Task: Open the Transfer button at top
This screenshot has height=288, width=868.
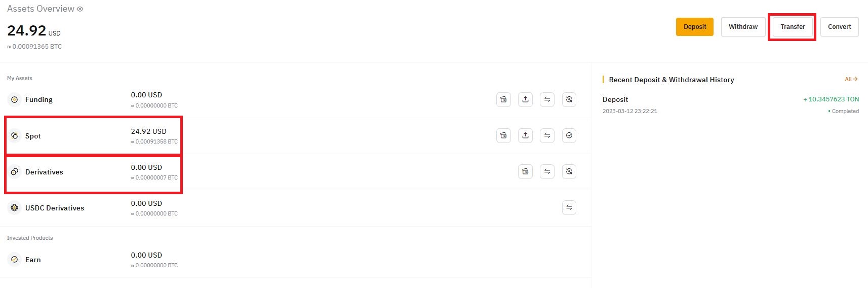Action: pos(793,27)
